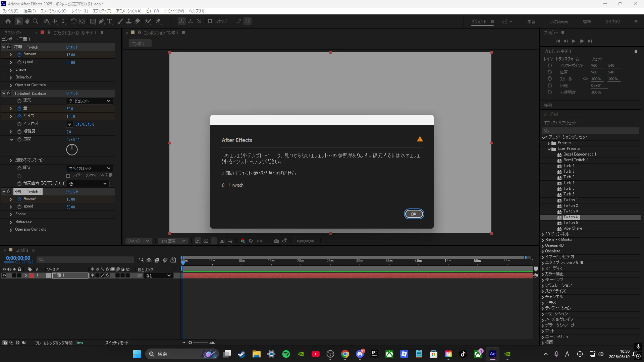
Task: Open the エフェクト(T) menu
Action: click(102, 11)
